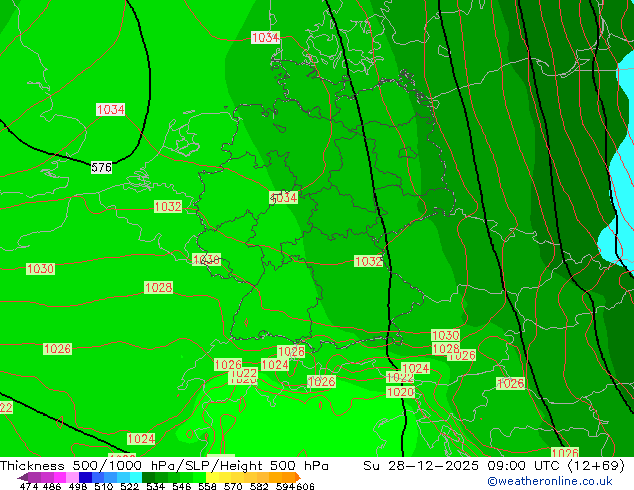The width and height of the screenshot is (634, 490).
Task: Click the forecast offset '(12+69)'
Action: point(596,465)
